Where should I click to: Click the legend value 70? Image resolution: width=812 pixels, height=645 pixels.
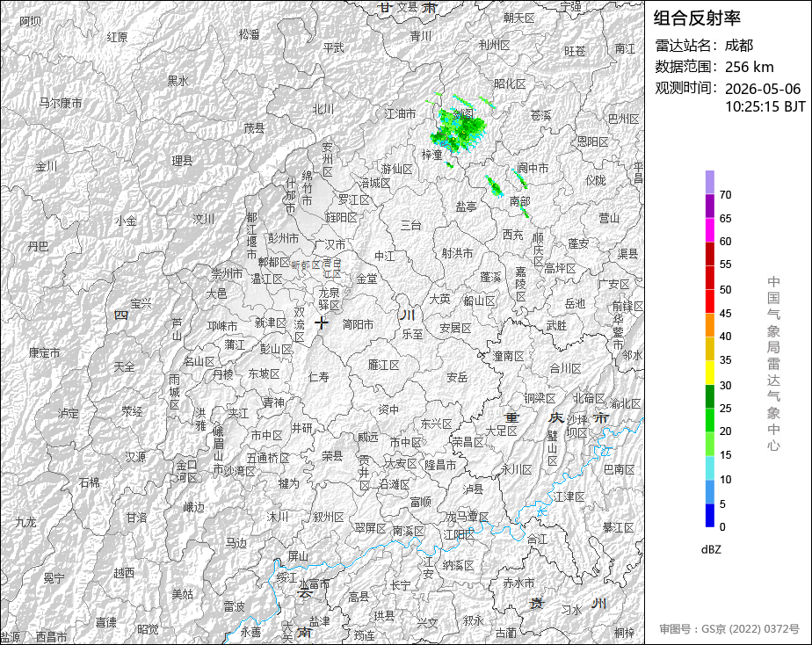pos(726,194)
